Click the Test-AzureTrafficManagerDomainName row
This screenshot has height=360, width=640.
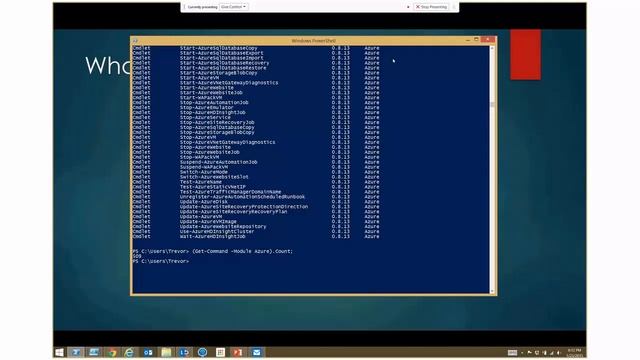coord(256,192)
